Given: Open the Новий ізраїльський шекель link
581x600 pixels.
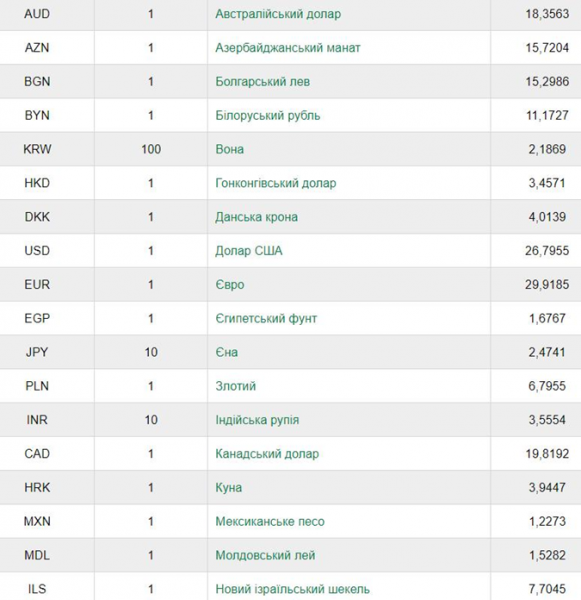Looking at the screenshot, I should 292,589.
